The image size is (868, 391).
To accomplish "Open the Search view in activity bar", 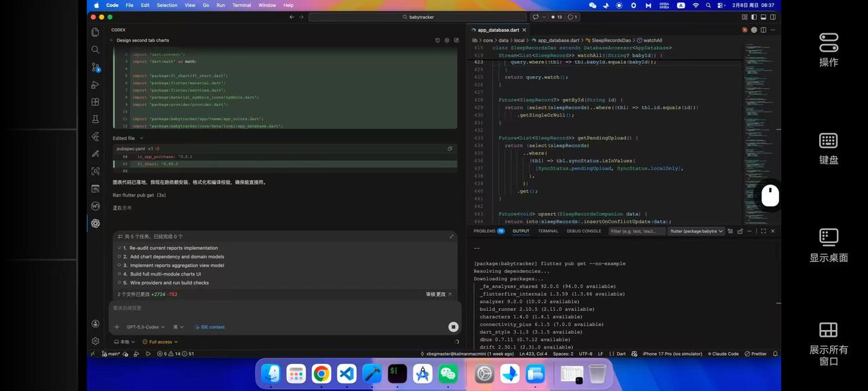I will 96,50.
